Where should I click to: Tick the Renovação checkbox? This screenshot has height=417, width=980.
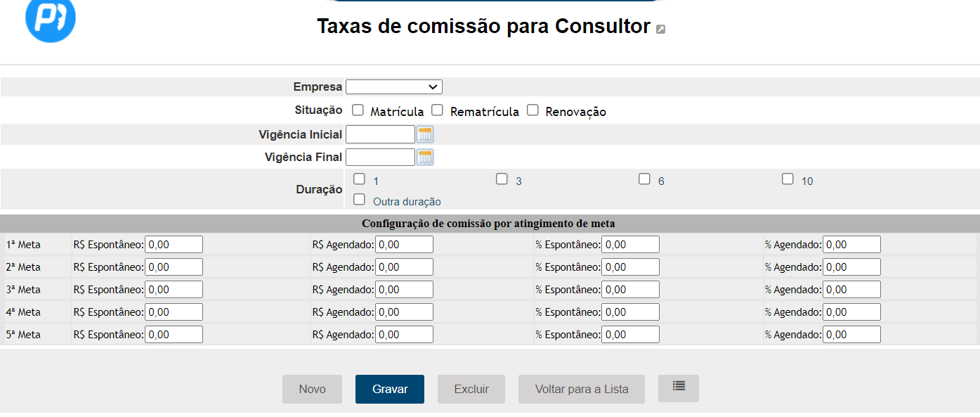pos(533,110)
